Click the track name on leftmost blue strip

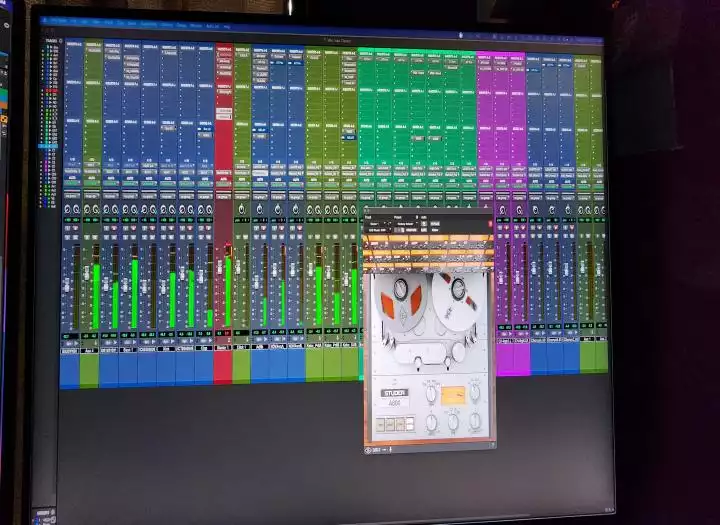coord(70,351)
